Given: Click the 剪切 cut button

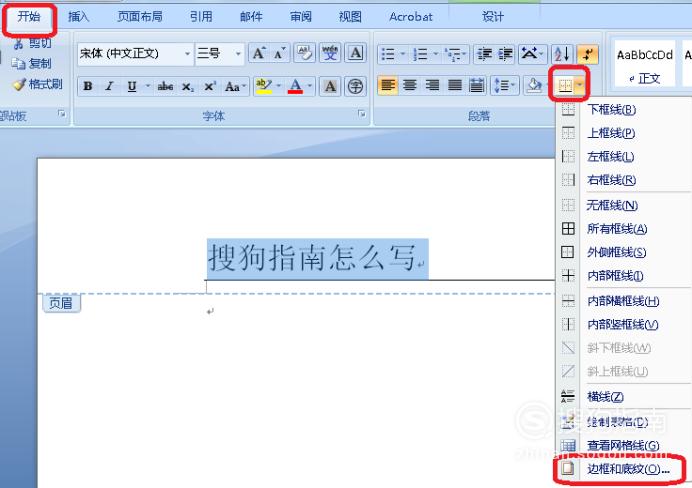Looking at the screenshot, I should [x=33, y=43].
